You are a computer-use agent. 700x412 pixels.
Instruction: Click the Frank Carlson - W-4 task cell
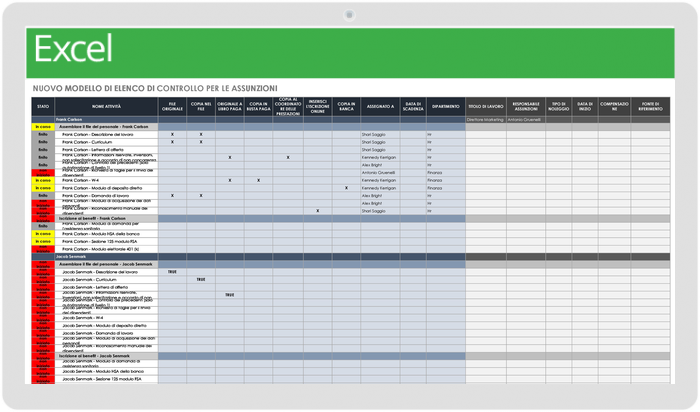[106, 180]
